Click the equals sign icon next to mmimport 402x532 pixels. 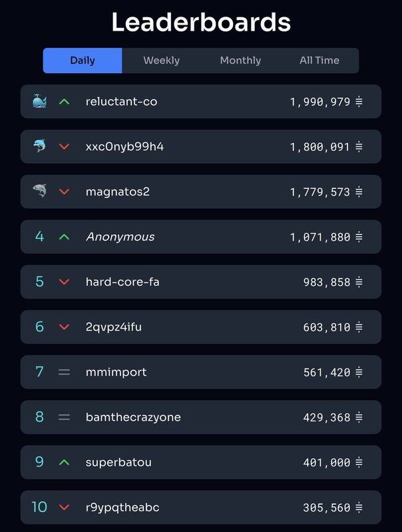(x=64, y=372)
